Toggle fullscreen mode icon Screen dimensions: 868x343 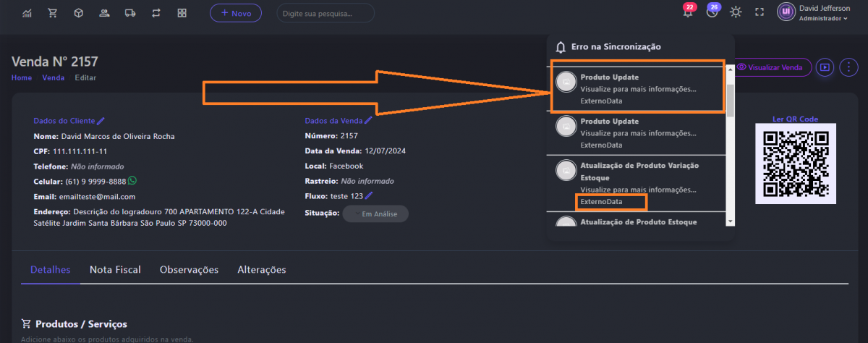click(x=759, y=12)
